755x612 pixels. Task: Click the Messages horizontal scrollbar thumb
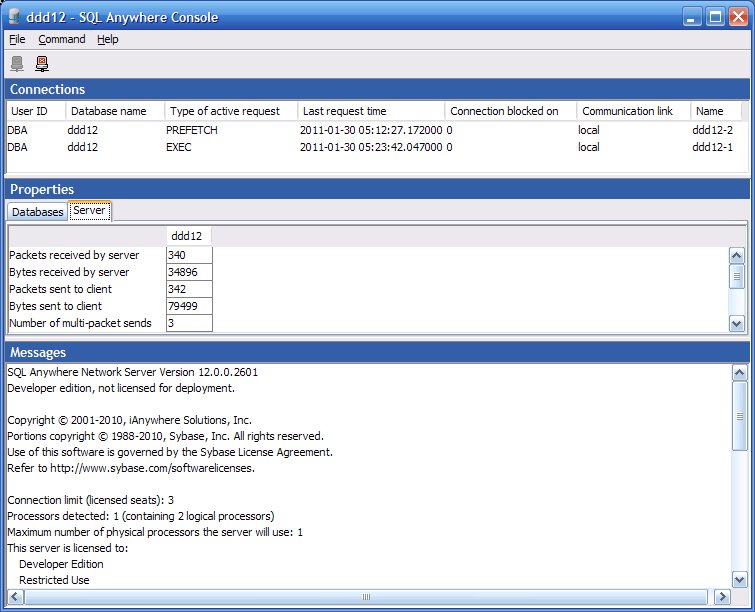coord(366,597)
